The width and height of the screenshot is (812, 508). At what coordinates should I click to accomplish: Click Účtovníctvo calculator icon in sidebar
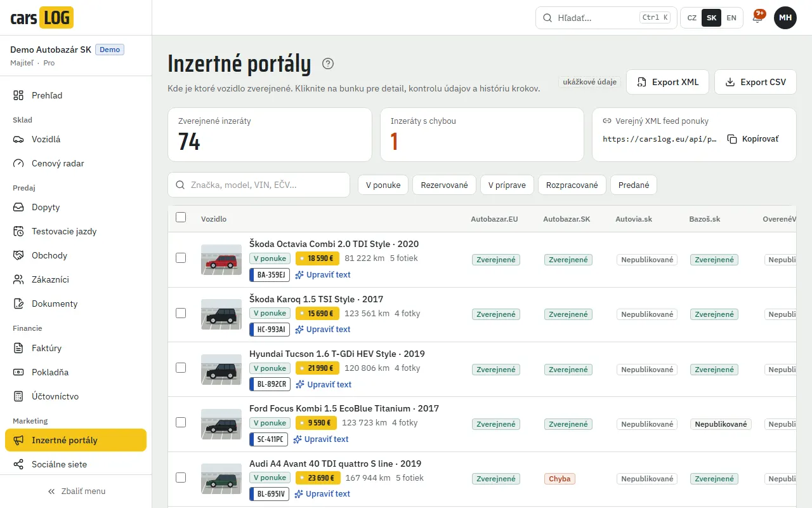18,396
